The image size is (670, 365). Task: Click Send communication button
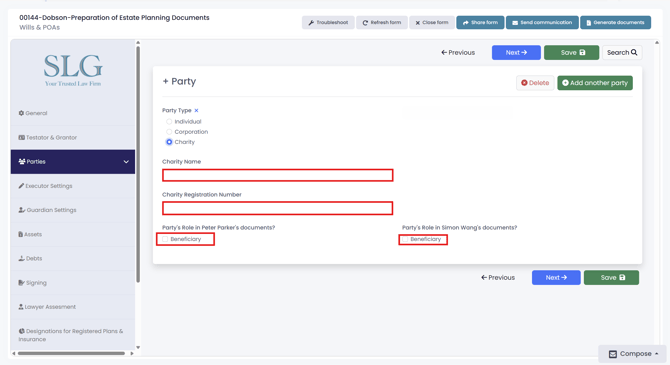click(542, 23)
